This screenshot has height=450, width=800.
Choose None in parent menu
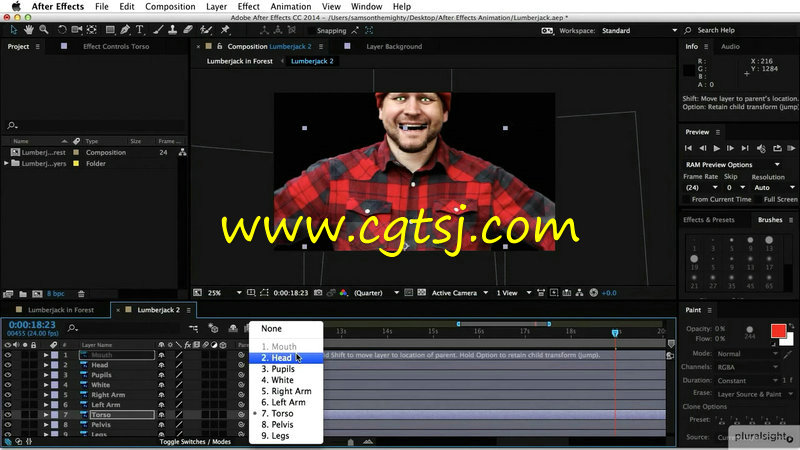pos(286,329)
